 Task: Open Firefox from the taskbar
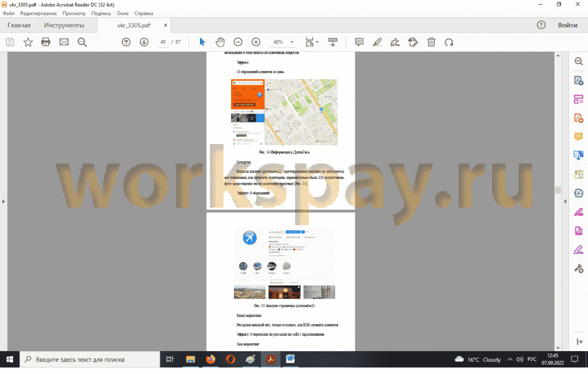coord(211,359)
